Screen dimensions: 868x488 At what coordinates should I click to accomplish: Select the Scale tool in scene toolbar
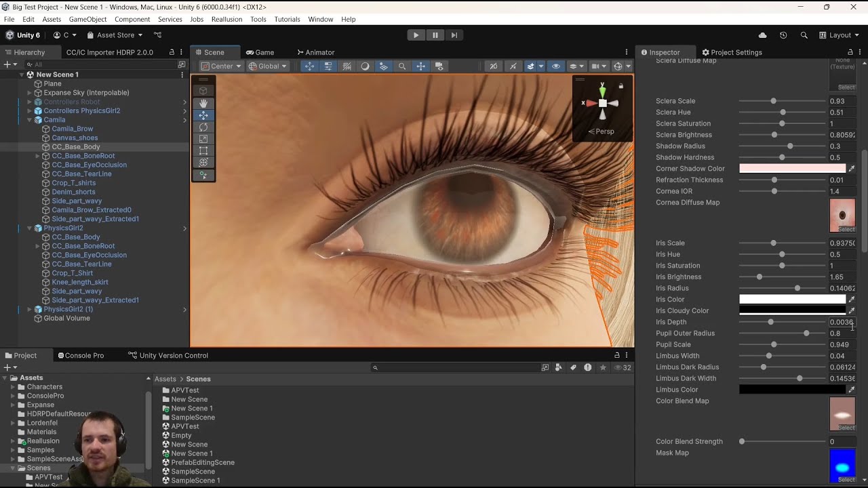pos(203,139)
